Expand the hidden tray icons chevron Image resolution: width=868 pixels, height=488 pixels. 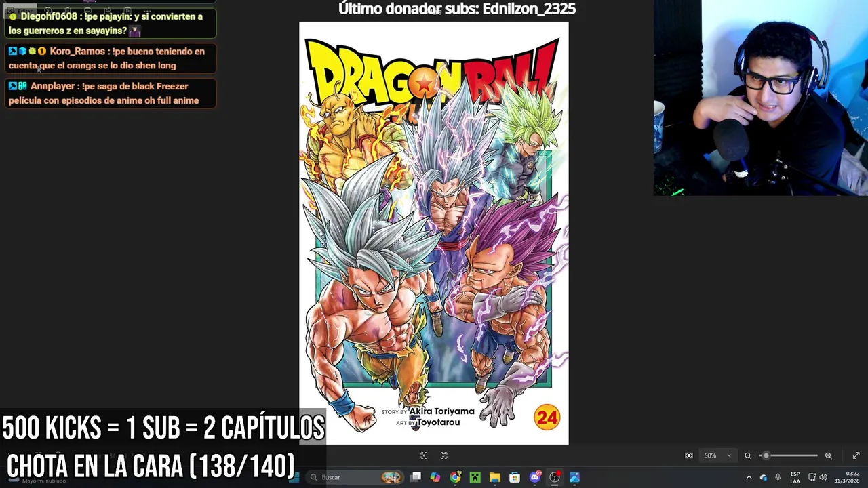click(749, 477)
